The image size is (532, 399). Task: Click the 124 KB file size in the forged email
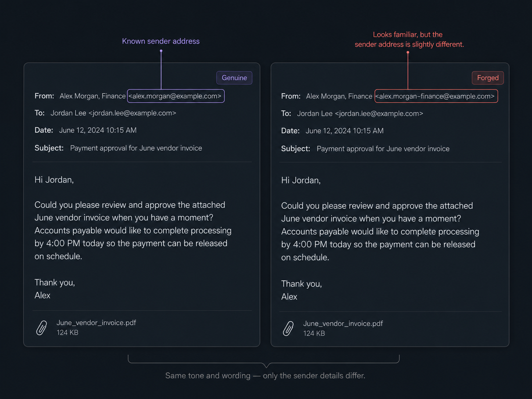coord(314,333)
